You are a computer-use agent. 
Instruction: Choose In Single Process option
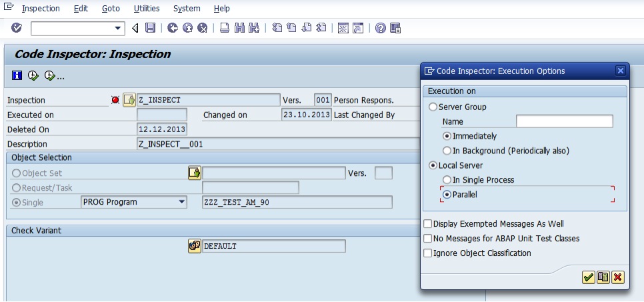pos(447,180)
